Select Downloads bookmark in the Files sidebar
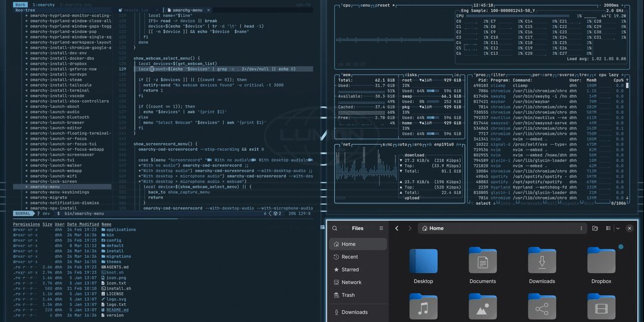Screen dimensions: 644x322 [358, 312]
